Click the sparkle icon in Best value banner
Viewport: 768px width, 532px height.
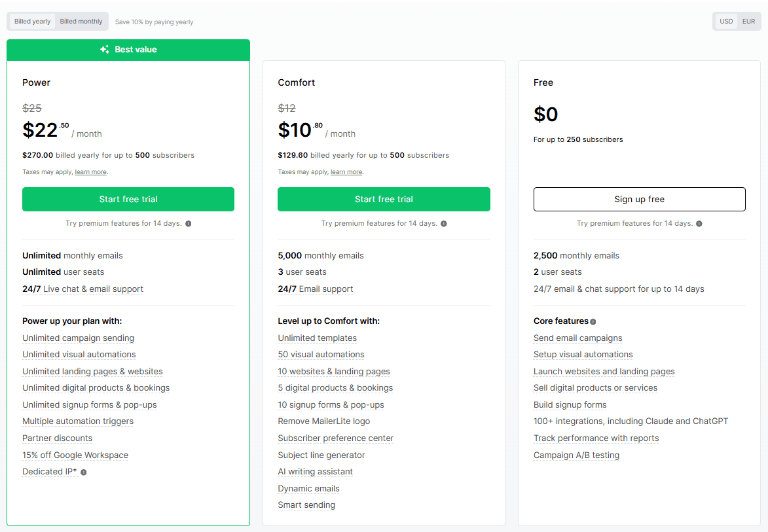tap(104, 50)
